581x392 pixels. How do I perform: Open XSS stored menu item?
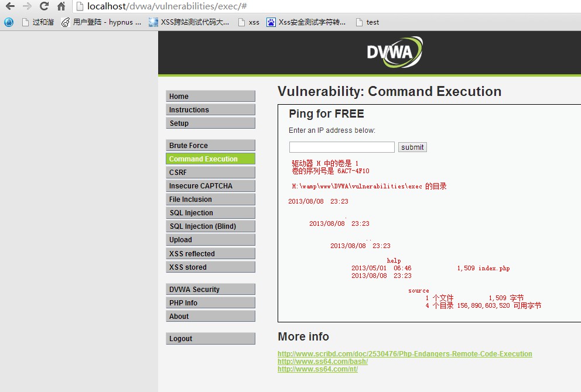point(210,267)
